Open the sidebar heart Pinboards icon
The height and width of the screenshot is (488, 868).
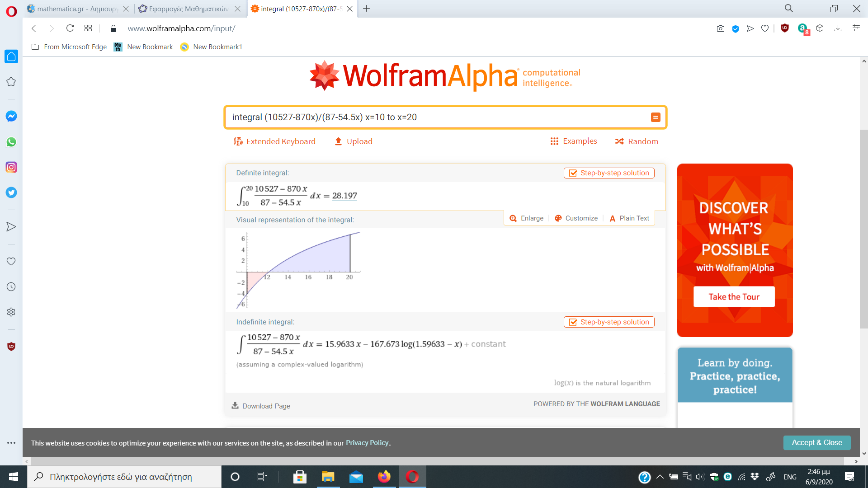[x=11, y=262]
